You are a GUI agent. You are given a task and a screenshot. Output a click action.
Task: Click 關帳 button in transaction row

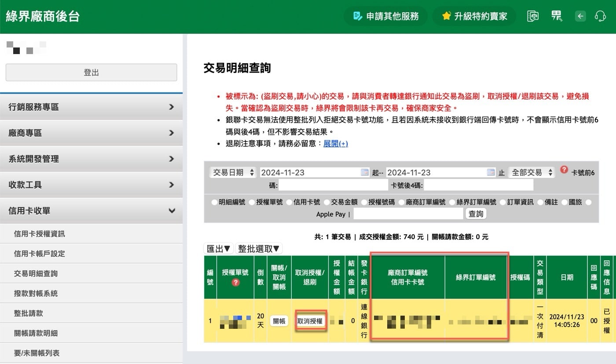tap(279, 321)
